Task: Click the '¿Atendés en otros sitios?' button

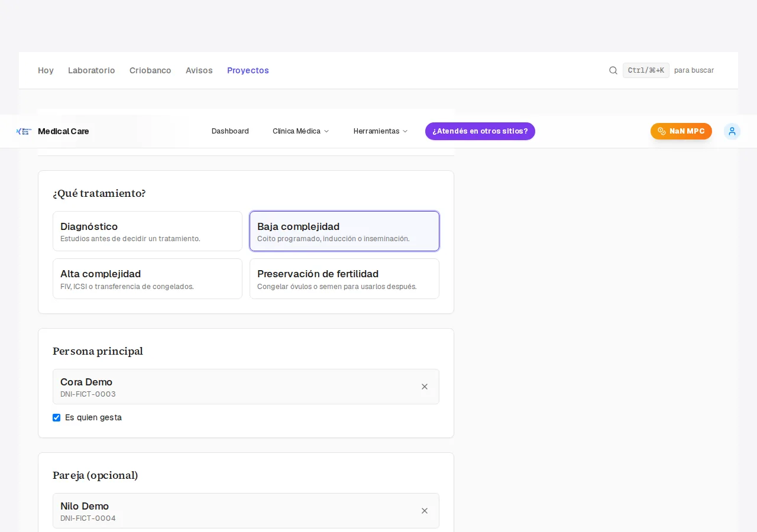Action: tap(480, 131)
